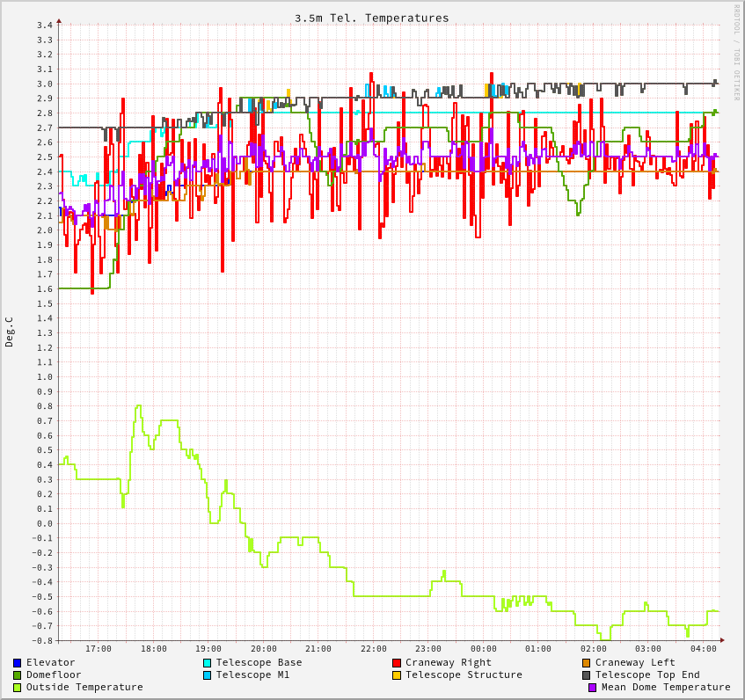Click the blue Elevator legend swatch
Screen dimensions: 745x700
coord(17,663)
